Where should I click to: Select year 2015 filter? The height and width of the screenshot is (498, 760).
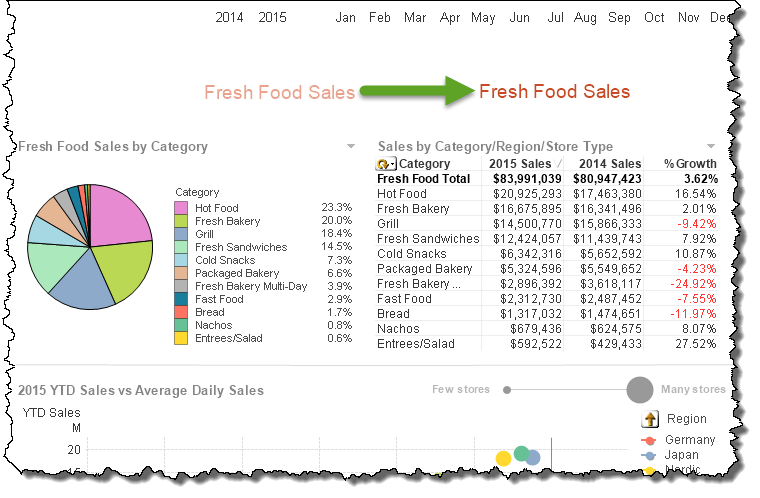[272, 17]
